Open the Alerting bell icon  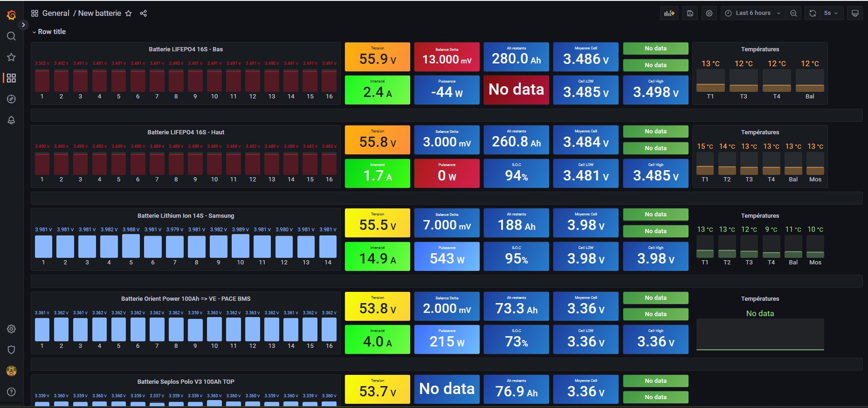(11, 120)
